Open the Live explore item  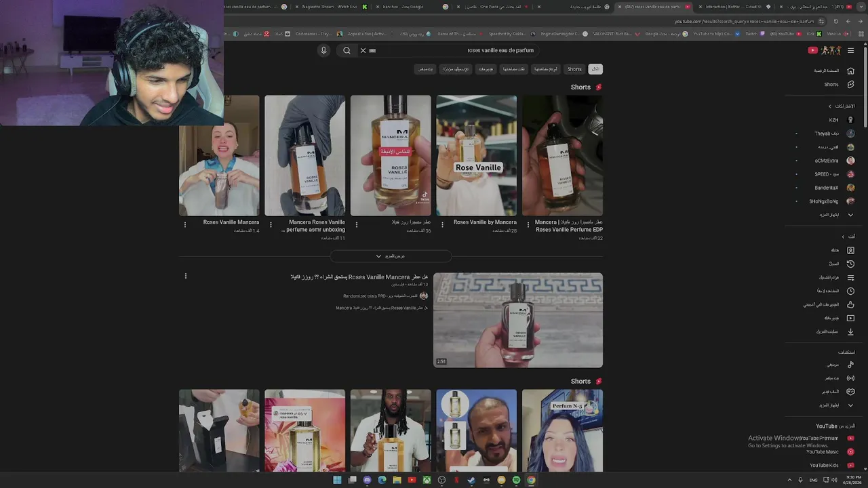tap(838, 378)
